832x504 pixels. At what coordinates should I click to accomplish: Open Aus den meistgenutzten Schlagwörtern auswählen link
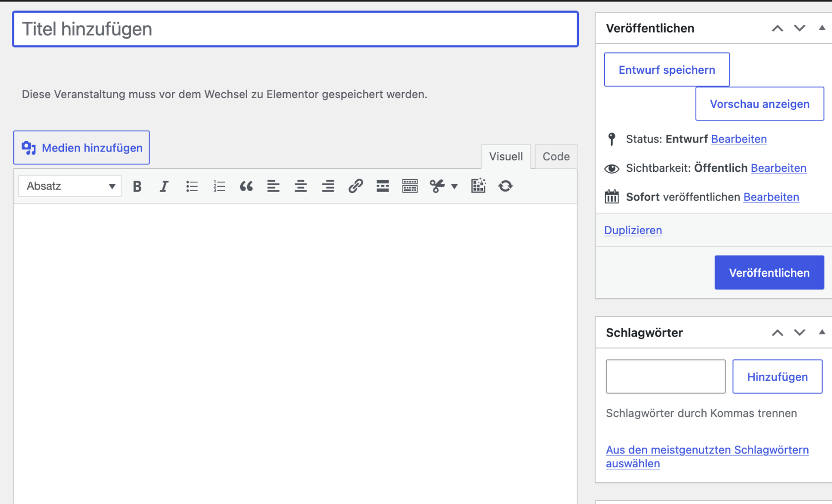pos(707,456)
